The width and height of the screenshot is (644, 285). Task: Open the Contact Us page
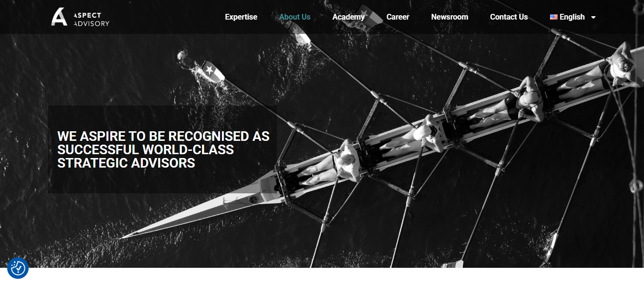509,17
